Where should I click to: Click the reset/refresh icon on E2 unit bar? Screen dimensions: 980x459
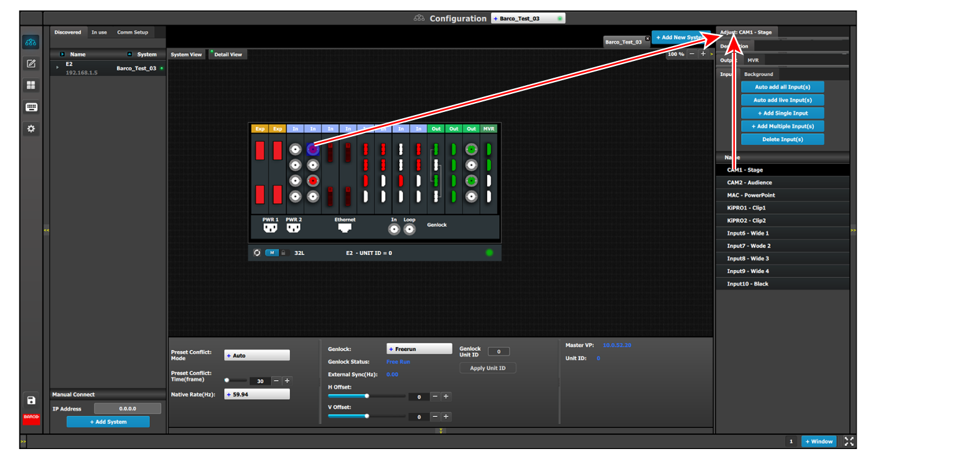[257, 253]
